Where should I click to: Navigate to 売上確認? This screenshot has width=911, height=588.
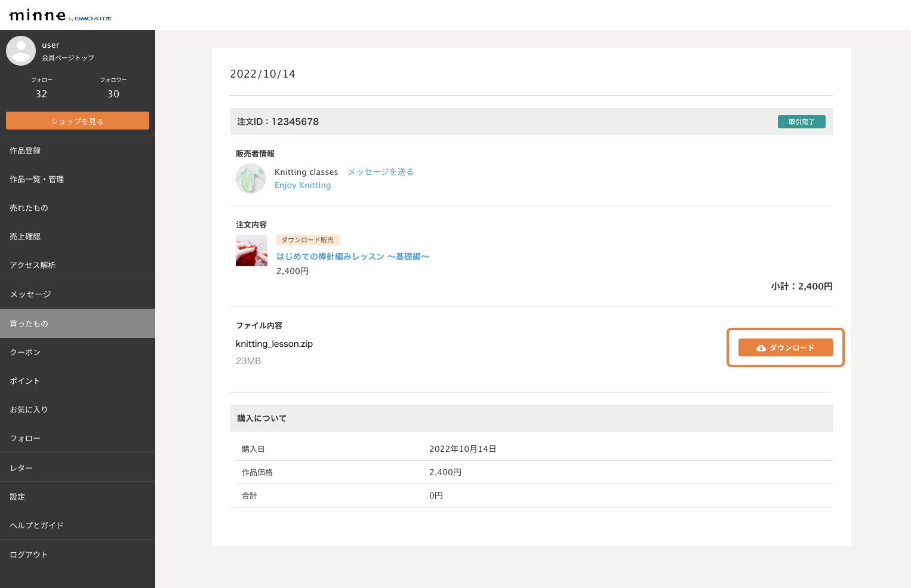point(25,236)
